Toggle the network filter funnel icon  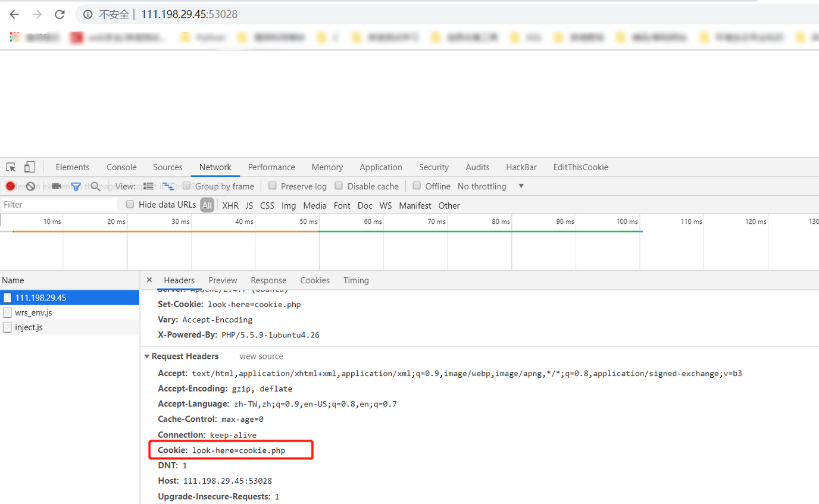(x=76, y=186)
